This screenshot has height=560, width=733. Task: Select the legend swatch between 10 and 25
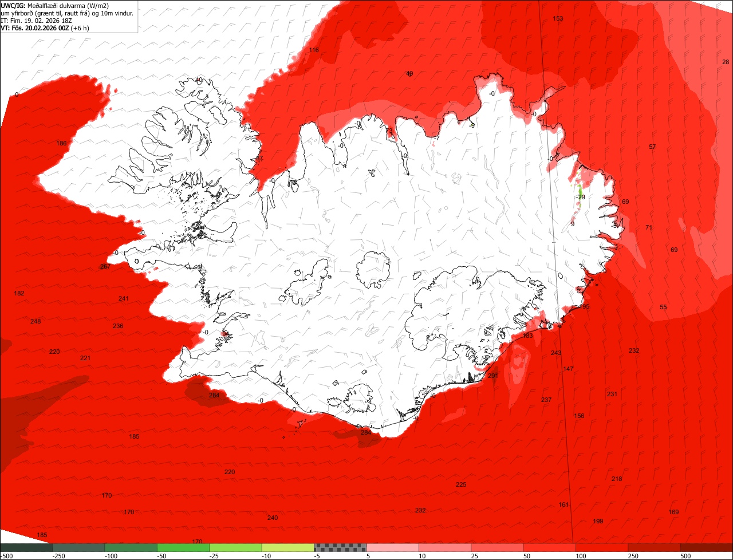click(445, 547)
